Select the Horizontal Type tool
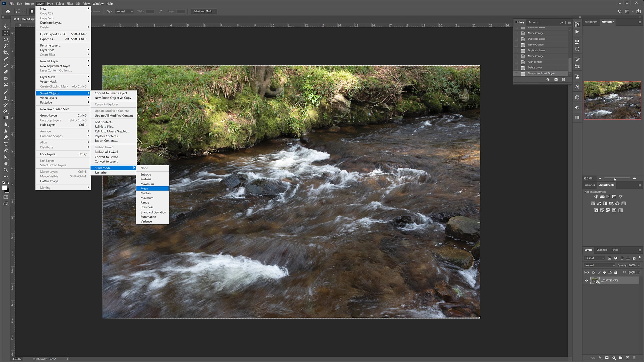This screenshot has height=362, width=644. pyautogui.click(x=6, y=144)
